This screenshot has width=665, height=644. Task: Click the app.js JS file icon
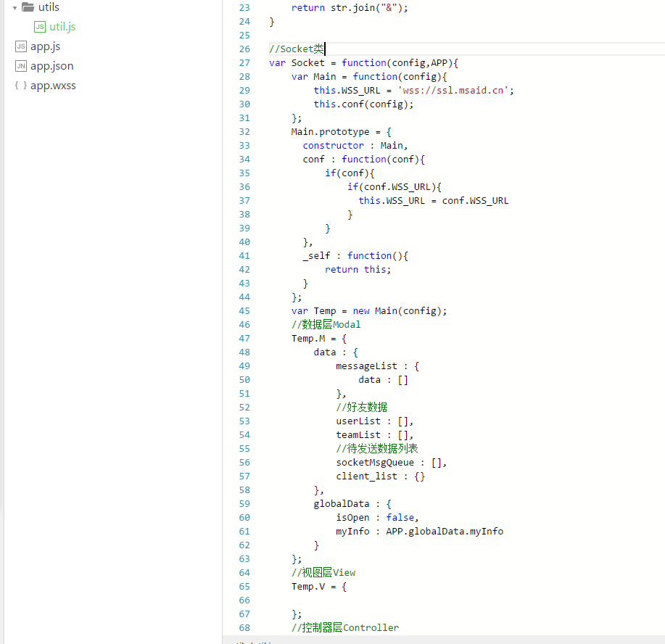tap(21, 46)
